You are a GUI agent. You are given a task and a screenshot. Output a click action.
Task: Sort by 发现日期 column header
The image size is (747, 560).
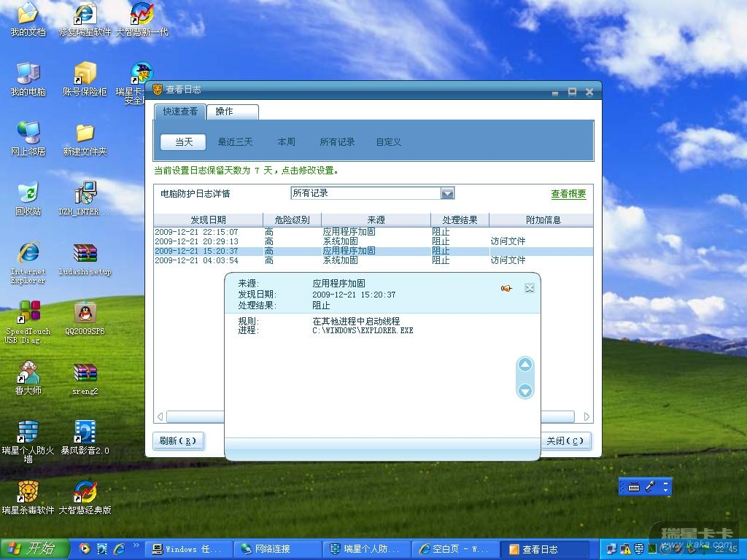(x=208, y=219)
